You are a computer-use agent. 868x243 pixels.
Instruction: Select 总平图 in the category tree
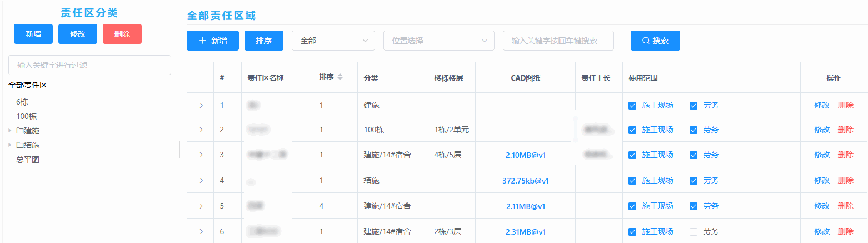[28, 160]
